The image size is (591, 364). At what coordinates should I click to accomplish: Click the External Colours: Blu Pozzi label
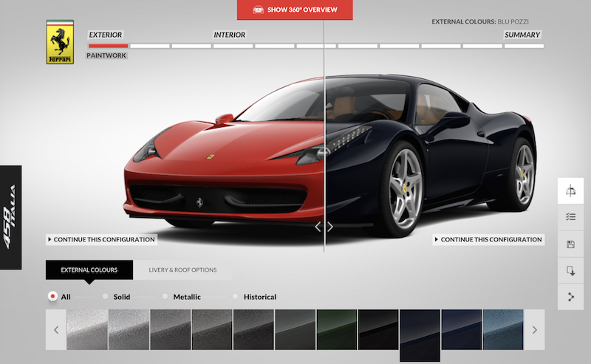[479, 21]
